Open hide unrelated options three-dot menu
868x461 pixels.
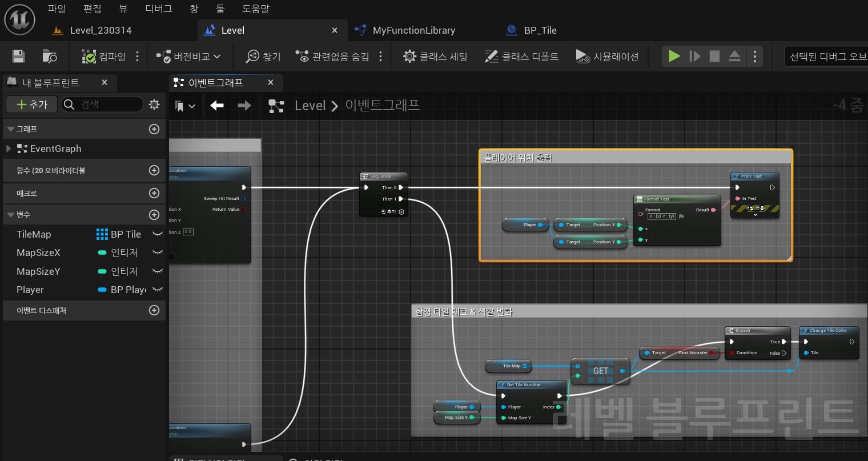381,57
